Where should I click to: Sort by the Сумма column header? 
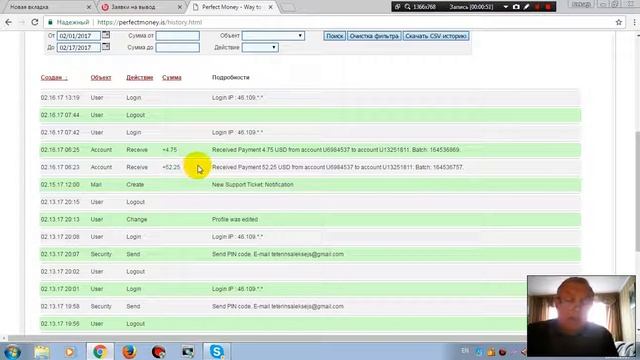point(171,78)
